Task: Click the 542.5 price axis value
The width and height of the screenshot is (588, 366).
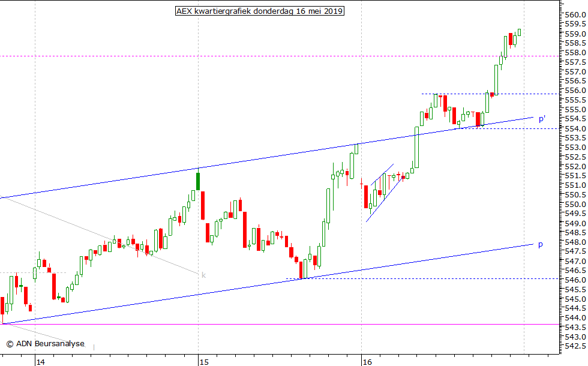Action: click(x=575, y=346)
